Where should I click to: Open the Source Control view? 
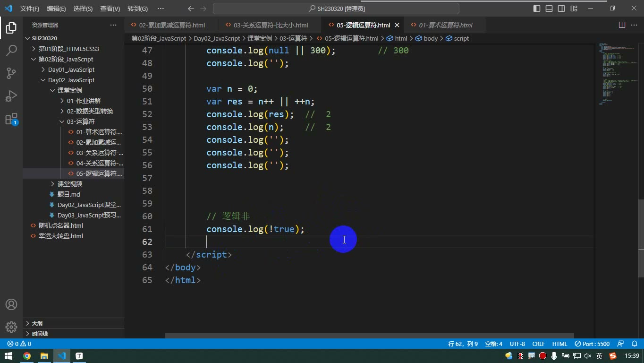tap(11, 73)
